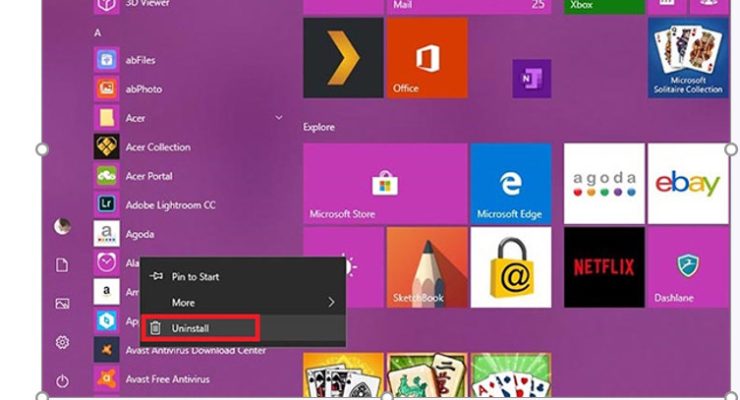
Task: Open the Agoda app list icon
Action: tap(107, 233)
